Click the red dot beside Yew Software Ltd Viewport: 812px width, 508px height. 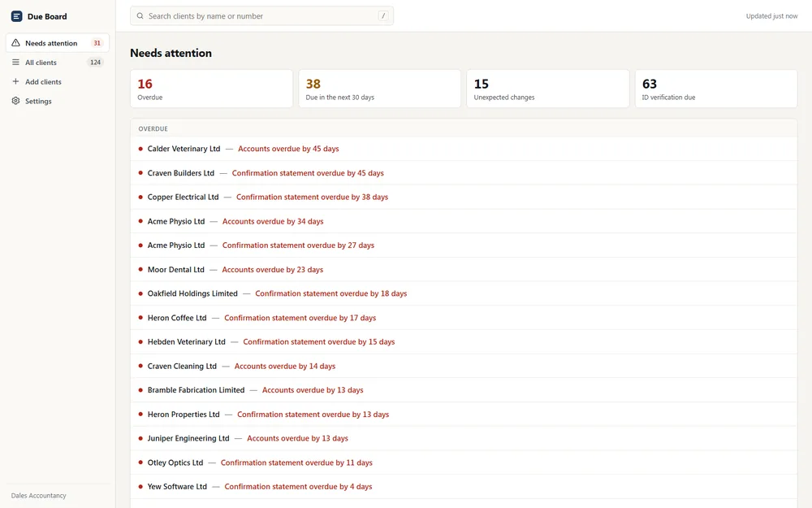click(140, 486)
